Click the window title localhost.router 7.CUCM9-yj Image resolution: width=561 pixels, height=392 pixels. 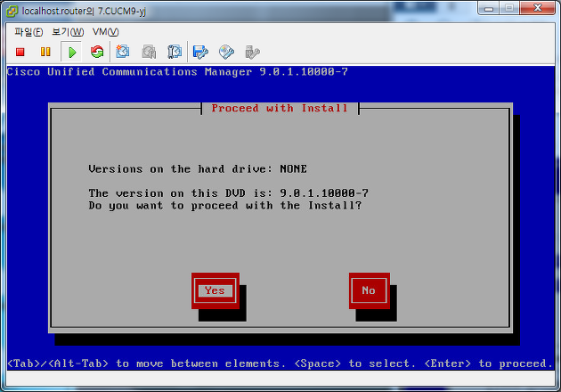pos(84,12)
